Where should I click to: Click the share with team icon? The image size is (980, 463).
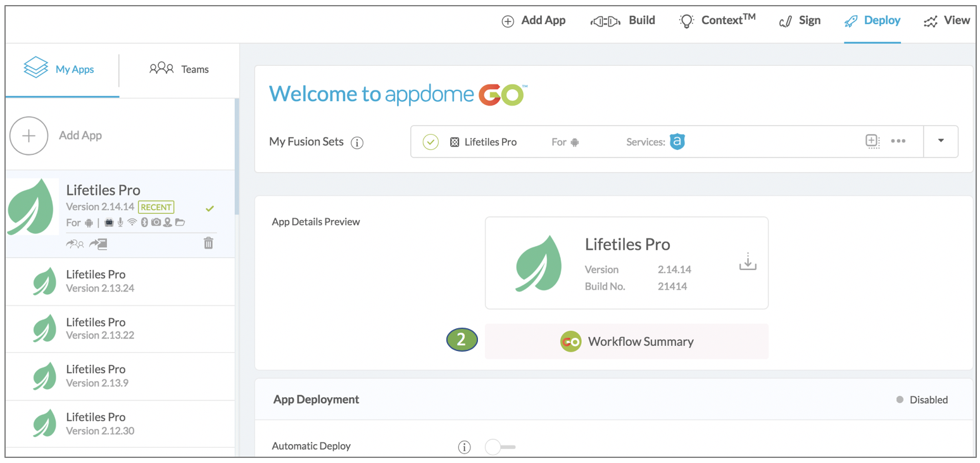tap(75, 244)
